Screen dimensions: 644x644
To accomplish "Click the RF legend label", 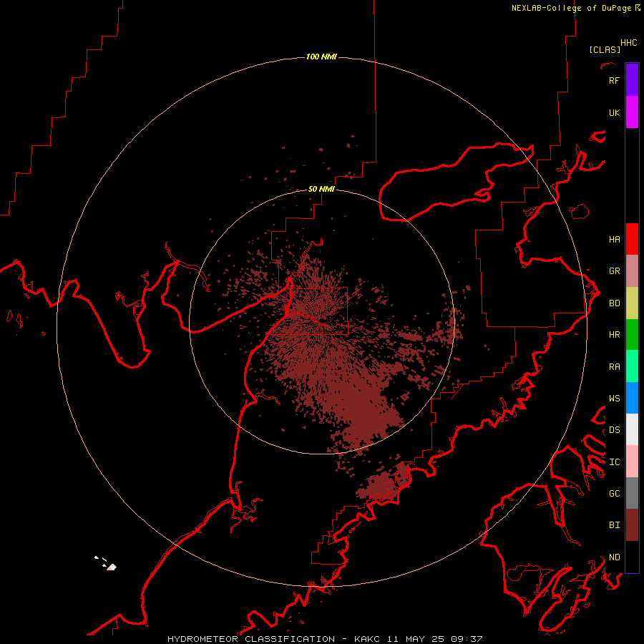I will point(614,81).
